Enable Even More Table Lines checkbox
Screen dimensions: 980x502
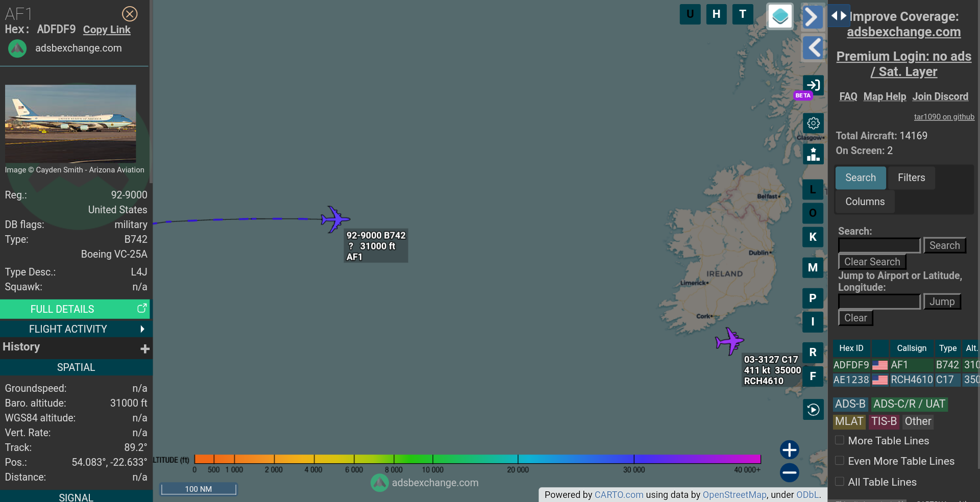[x=839, y=460]
